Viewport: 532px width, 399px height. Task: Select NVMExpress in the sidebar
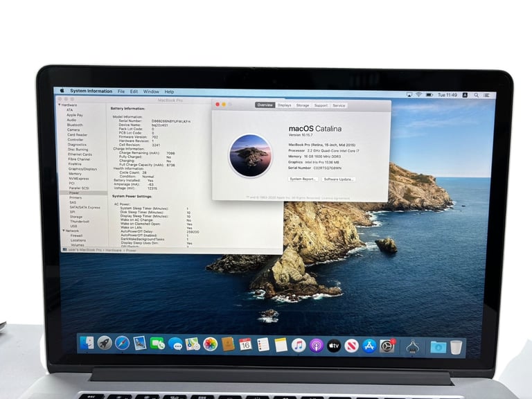click(79, 179)
